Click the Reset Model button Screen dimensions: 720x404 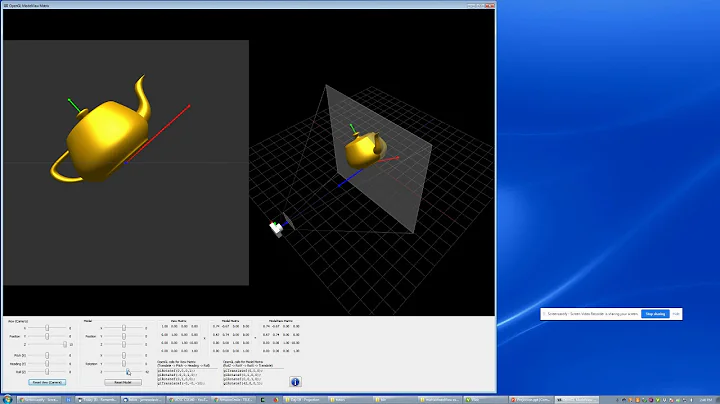click(x=123, y=382)
